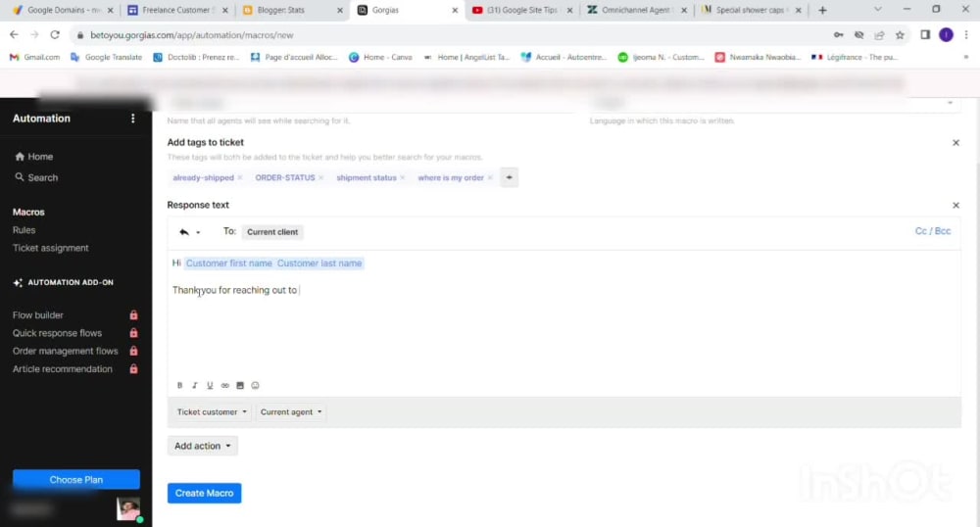
Task: Open Flow builder in the sidebar
Action: click(x=38, y=315)
